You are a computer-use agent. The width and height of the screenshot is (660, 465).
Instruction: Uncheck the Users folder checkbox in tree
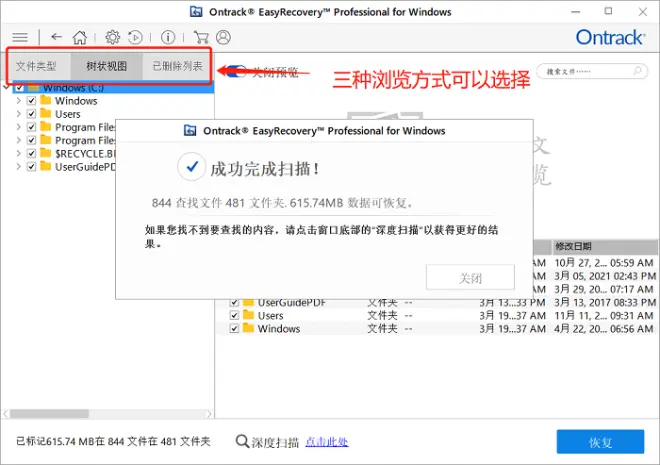tap(31, 114)
